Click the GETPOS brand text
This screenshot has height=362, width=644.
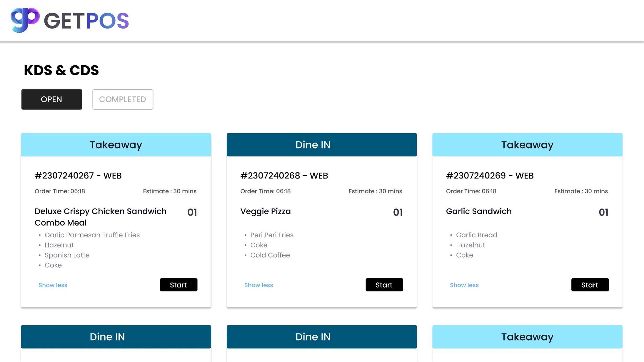tap(86, 21)
